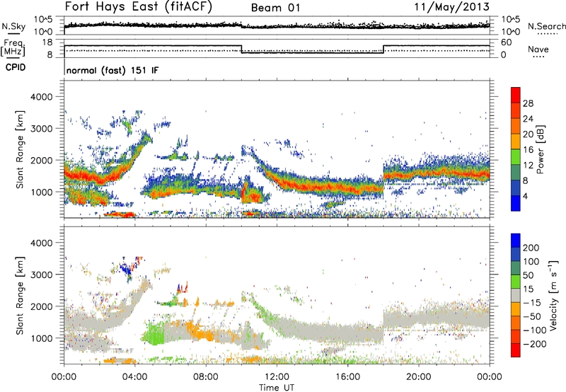Click the Power colorbar red segment

[516, 95]
